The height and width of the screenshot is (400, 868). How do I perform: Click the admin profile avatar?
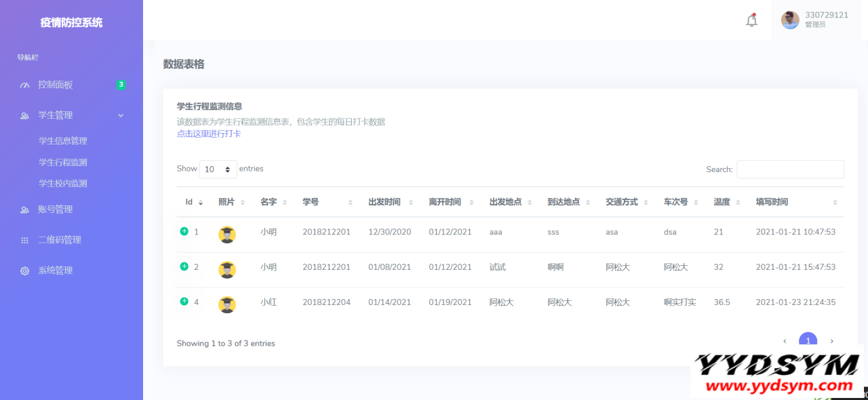pos(789,20)
